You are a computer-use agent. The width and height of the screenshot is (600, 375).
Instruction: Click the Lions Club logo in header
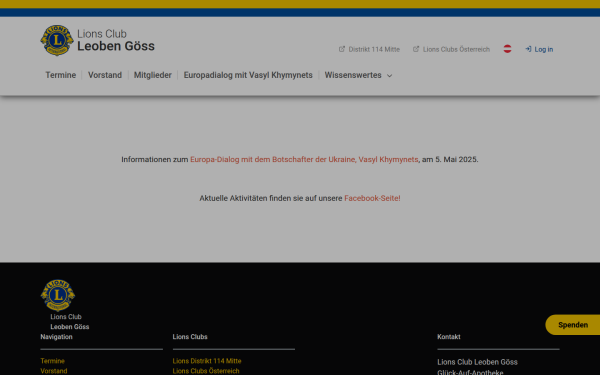pos(57,40)
